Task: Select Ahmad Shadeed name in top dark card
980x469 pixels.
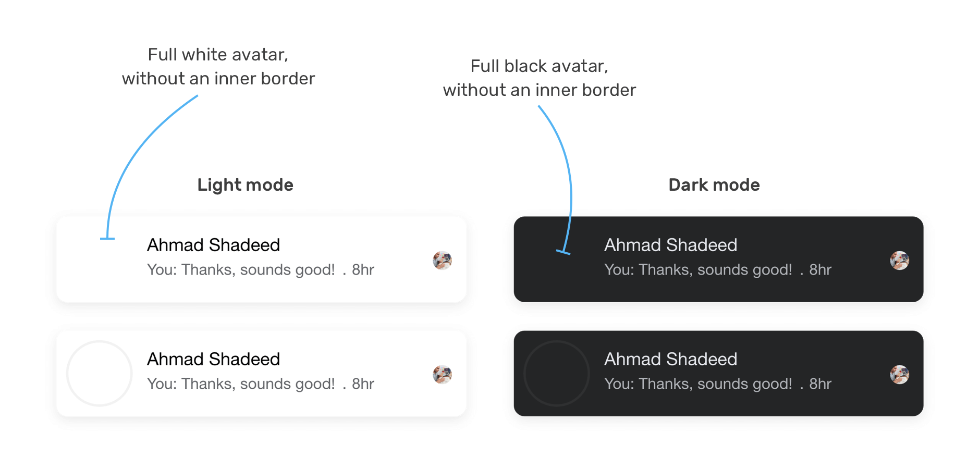Action: [x=670, y=245]
